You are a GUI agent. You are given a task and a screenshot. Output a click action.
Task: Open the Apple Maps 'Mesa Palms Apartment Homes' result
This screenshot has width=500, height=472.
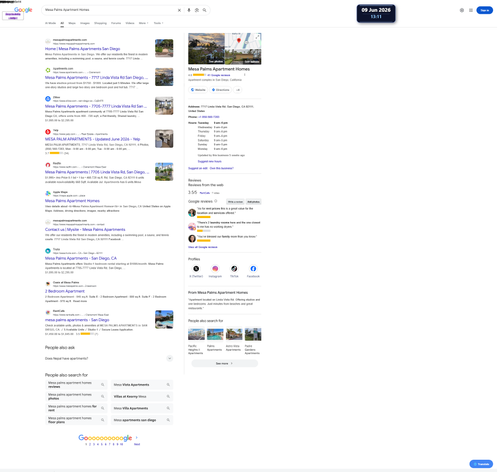(73, 202)
